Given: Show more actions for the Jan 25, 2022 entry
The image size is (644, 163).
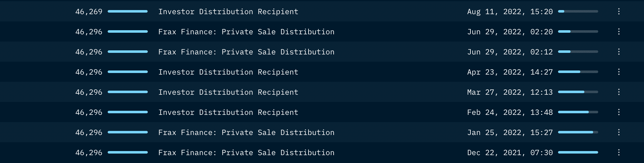Looking at the screenshot, I should point(619,132).
